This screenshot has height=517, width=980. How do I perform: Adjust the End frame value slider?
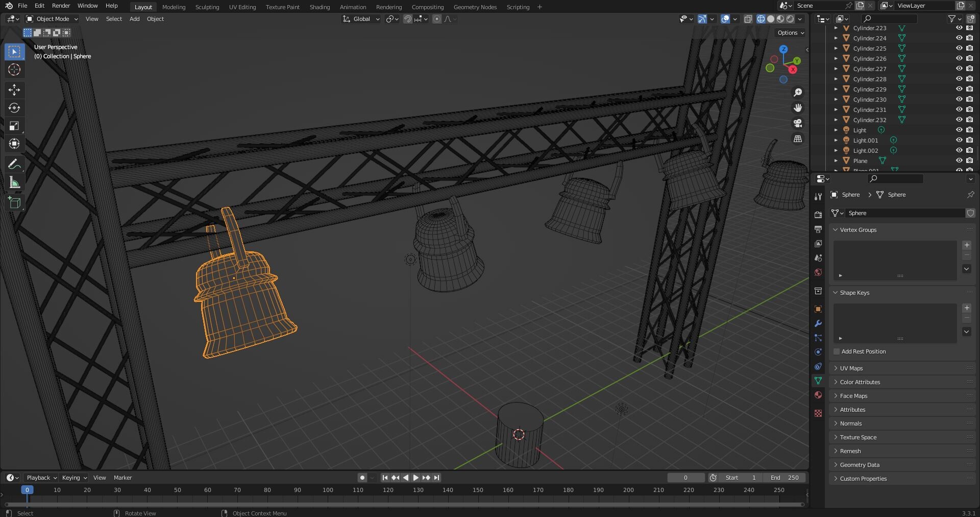click(x=785, y=478)
